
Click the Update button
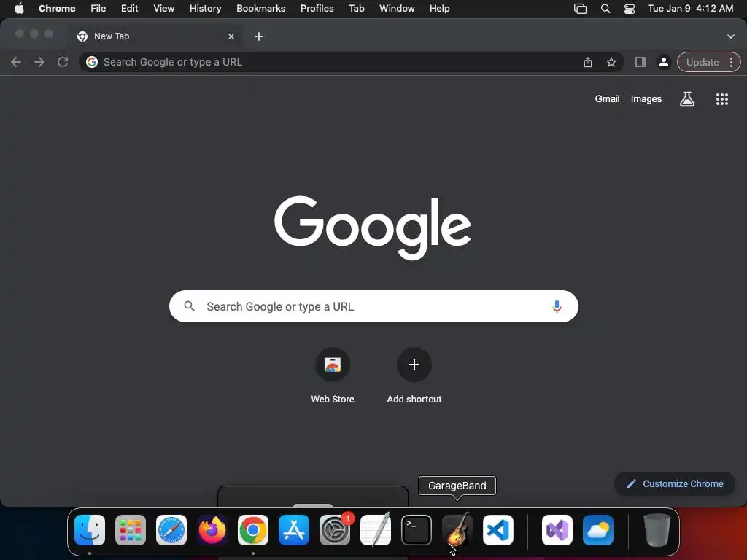point(703,62)
